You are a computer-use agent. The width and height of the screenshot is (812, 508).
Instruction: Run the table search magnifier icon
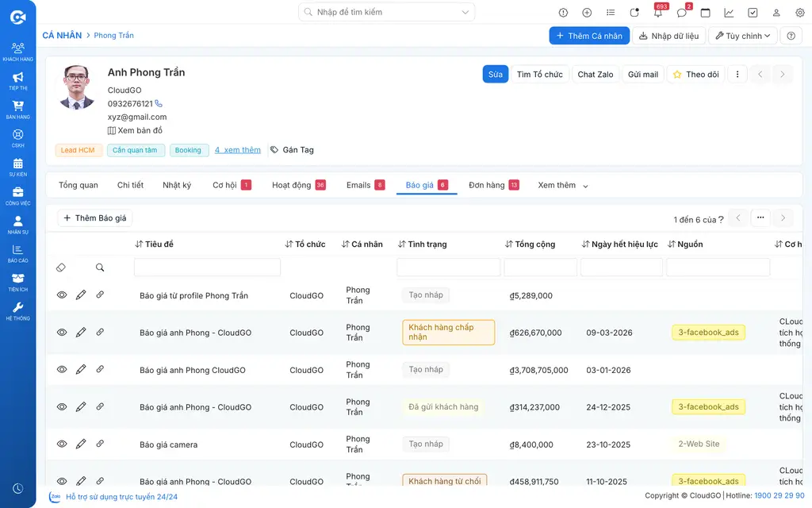100,267
